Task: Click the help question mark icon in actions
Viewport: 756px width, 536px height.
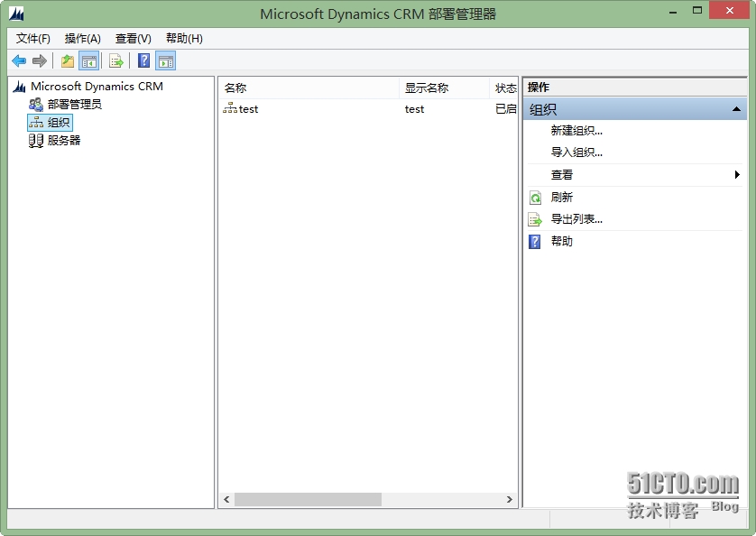Action: [x=535, y=241]
